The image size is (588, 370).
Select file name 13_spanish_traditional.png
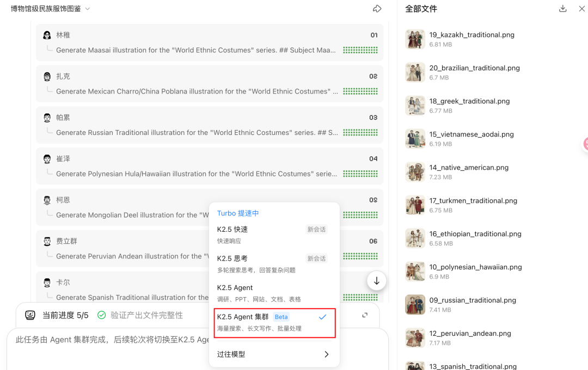click(473, 366)
